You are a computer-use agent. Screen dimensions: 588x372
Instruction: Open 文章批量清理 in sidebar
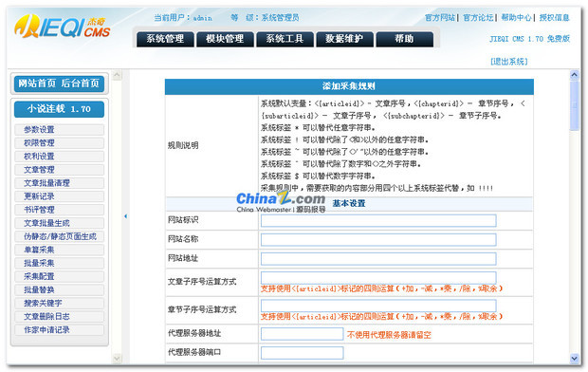(59, 183)
